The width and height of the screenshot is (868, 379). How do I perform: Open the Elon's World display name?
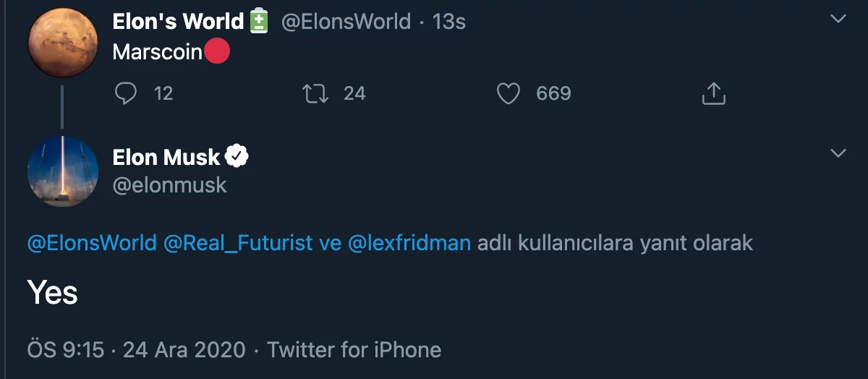coord(178,22)
